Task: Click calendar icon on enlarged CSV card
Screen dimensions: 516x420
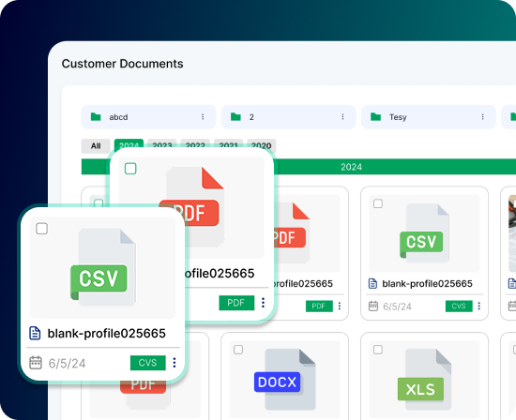Action: (36, 363)
